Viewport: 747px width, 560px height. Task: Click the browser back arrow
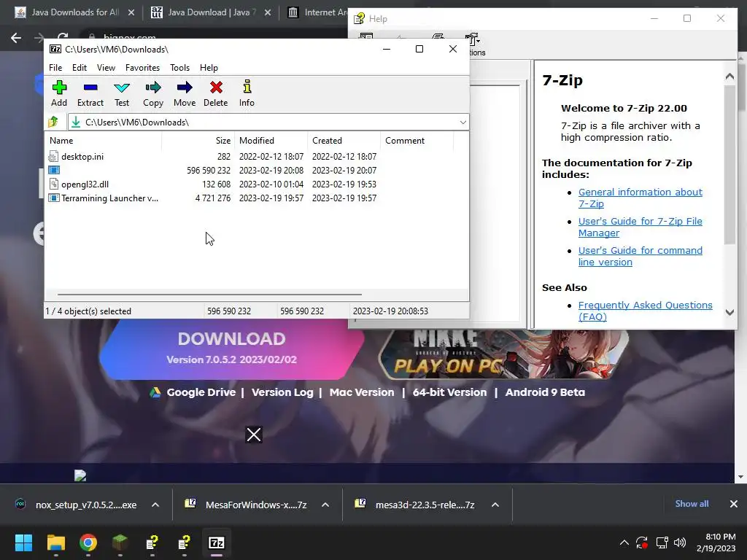16,38
